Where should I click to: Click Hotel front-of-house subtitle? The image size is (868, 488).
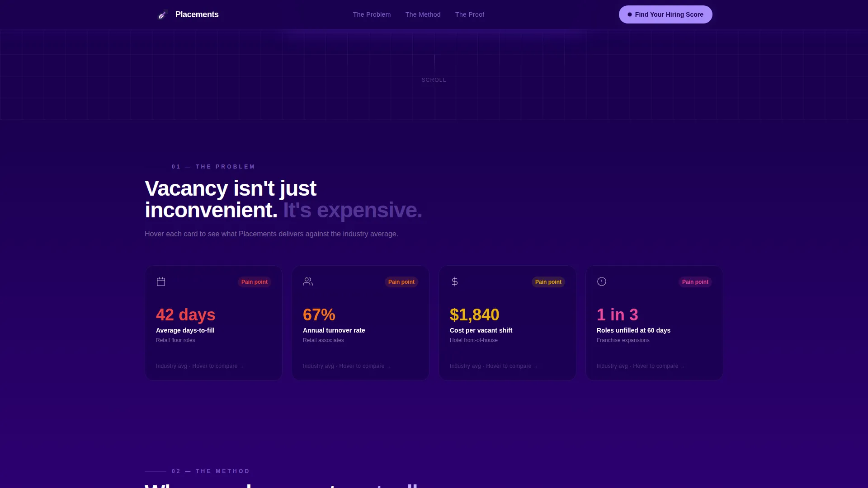[x=474, y=340]
